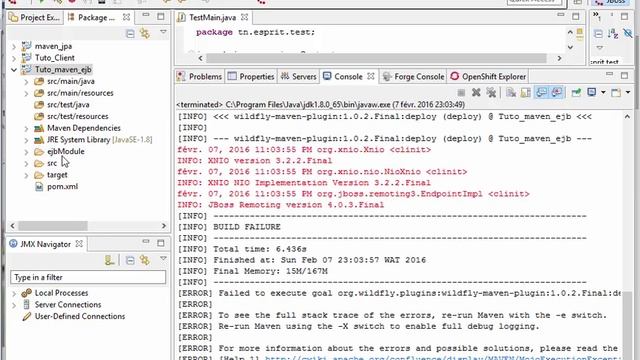
Task: Click the Server Connections icon
Action: click(x=27, y=304)
